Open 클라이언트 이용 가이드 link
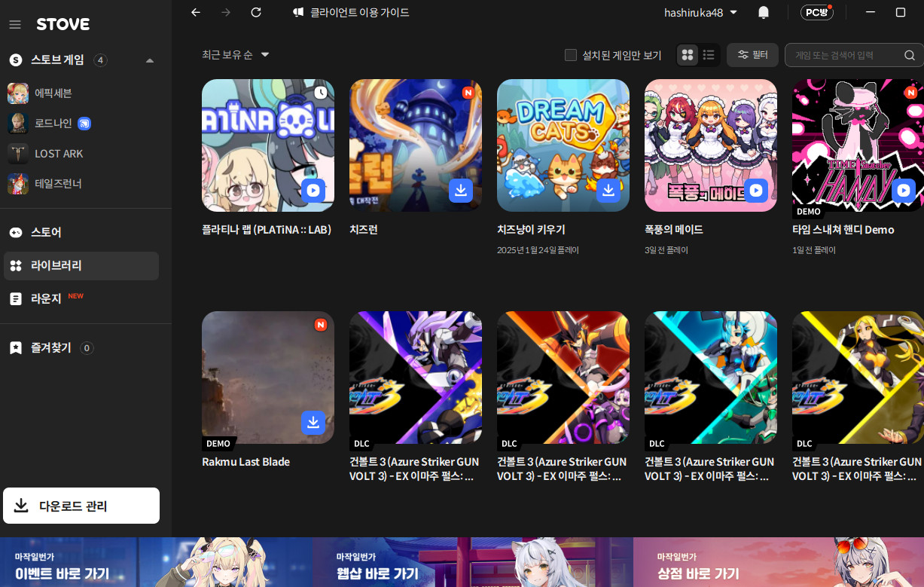This screenshot has width=924, height=587. click(351, 12)
